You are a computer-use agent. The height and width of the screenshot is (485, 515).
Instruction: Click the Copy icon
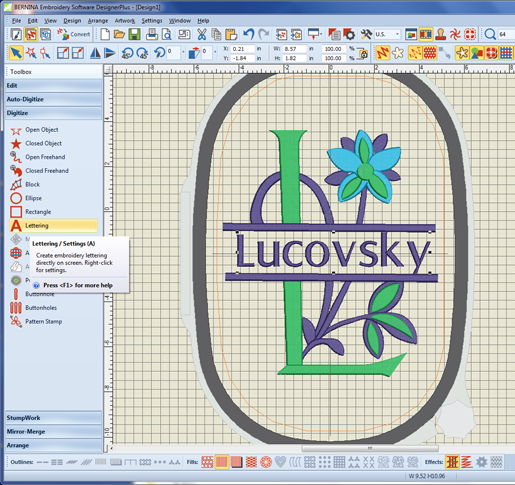tap(216, 34)
